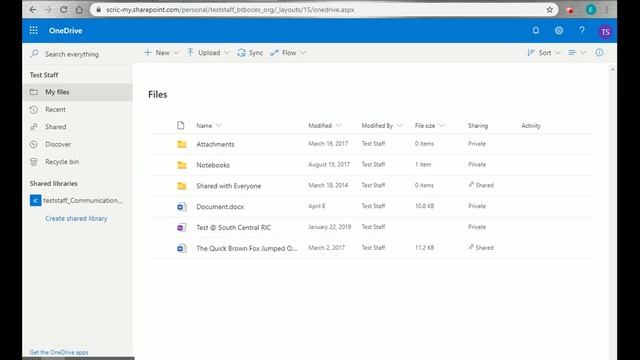
Task: Click the Shared with Everyone folder icon
Action: pyautogui.click(x=182, y=186)
